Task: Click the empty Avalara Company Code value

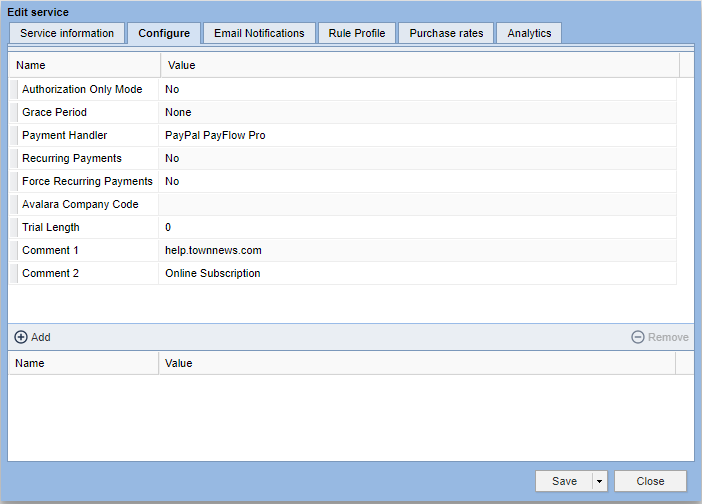Action: [x=417, y=204]
